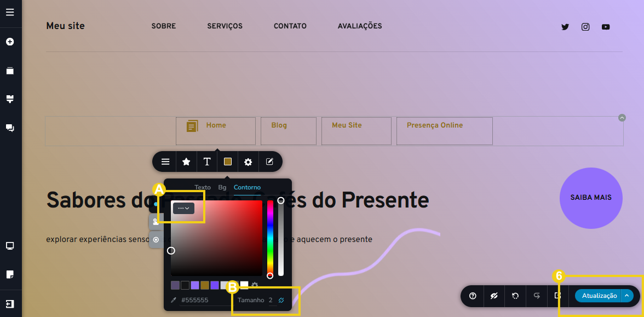Expand the arrow beside the Atualização button

pyautogui.click(x=628, y=296)
